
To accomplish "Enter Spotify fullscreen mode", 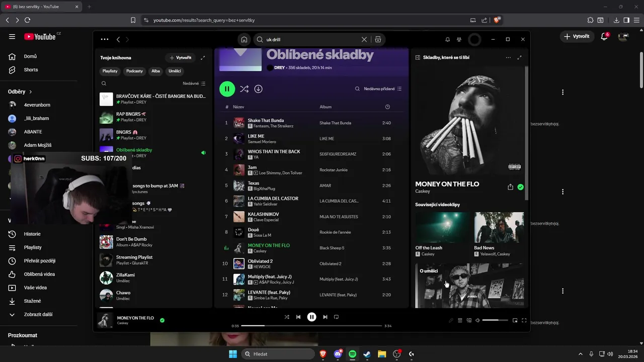I will 524,320.
